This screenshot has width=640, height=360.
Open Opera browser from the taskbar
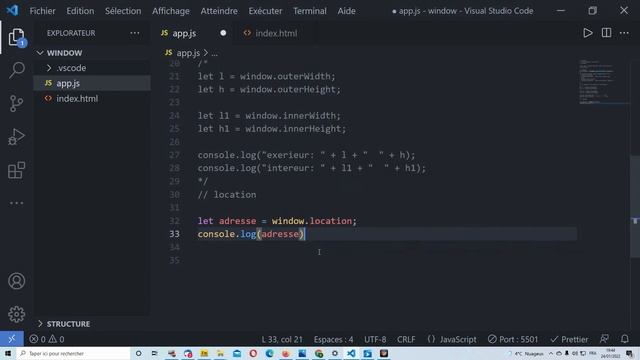pyautogui.click(x=253, y=353)
